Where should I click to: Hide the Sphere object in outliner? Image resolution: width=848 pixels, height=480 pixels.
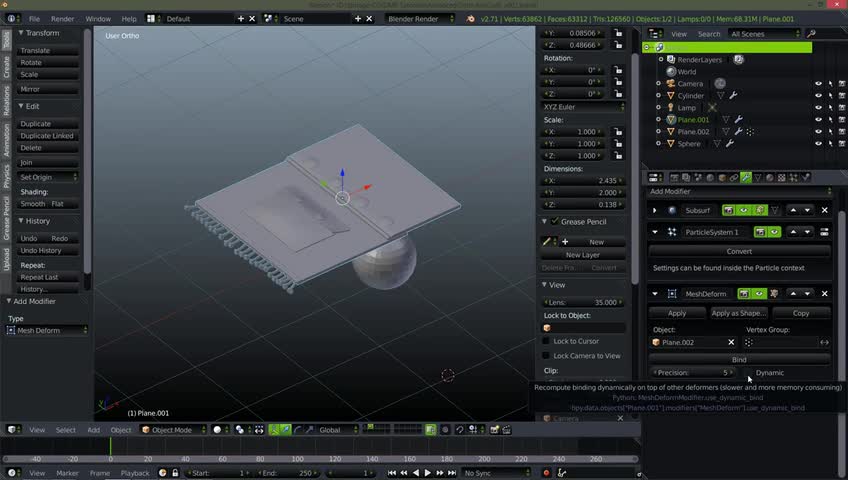click(x=818, y=144)
